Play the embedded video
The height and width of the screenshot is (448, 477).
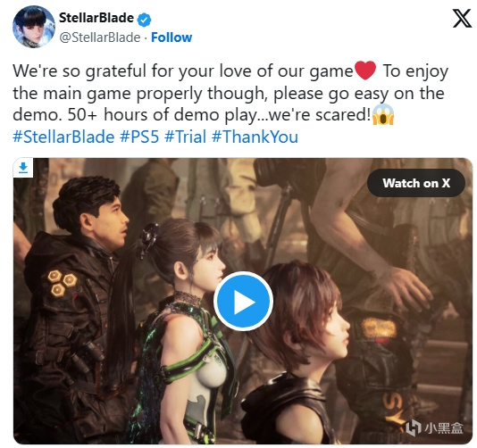243,302
